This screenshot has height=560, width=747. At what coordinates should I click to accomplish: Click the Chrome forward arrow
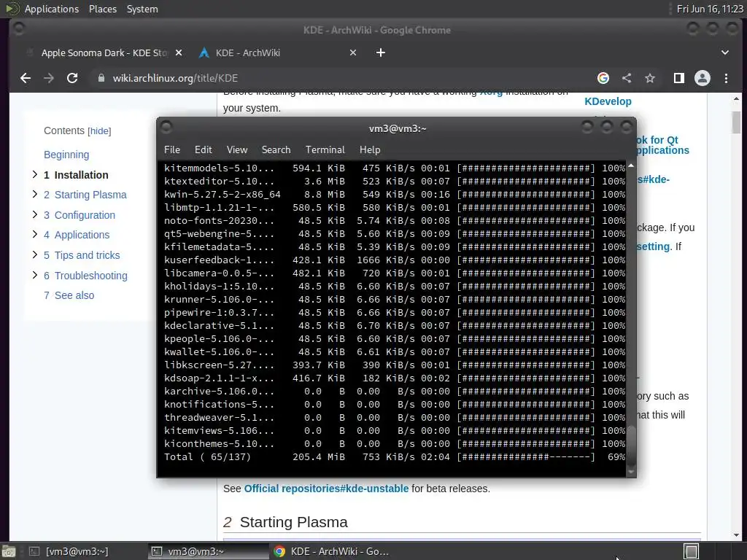[49, 78]
